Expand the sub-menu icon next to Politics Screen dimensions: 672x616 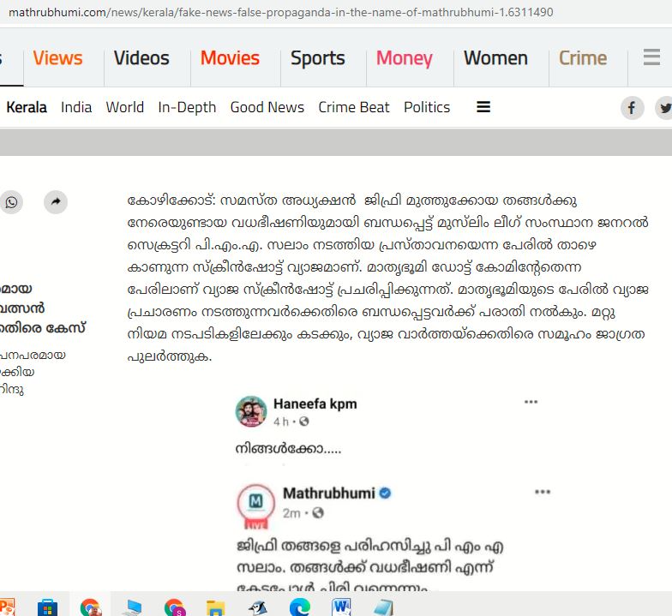click(x=483, y=107)
